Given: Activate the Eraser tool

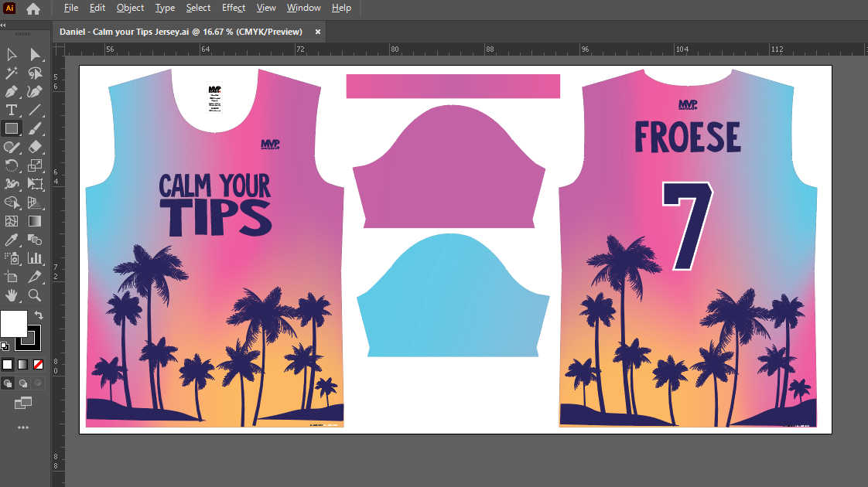Looking at the screenshot, I should click(35, 147).
